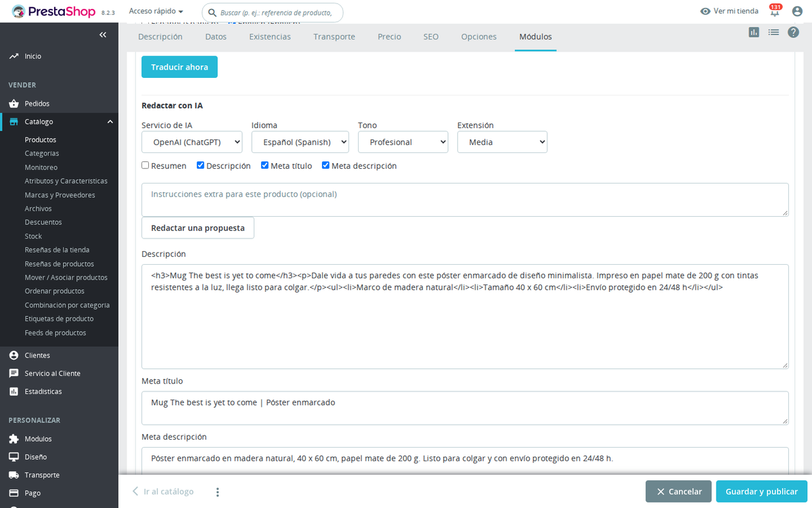The height and width of the screenshot is (508, 812).
Task: Click the product search box
Action: [273, 12]
